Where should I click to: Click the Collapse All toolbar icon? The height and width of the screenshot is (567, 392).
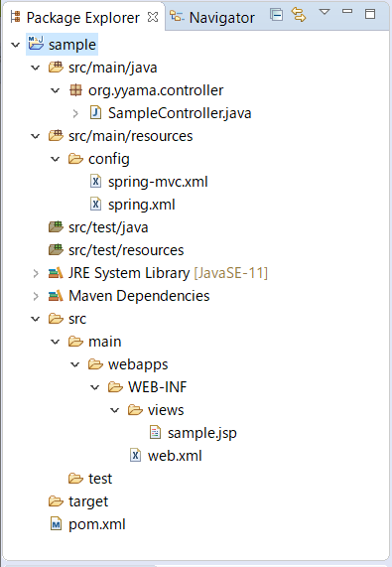point(277,15)
